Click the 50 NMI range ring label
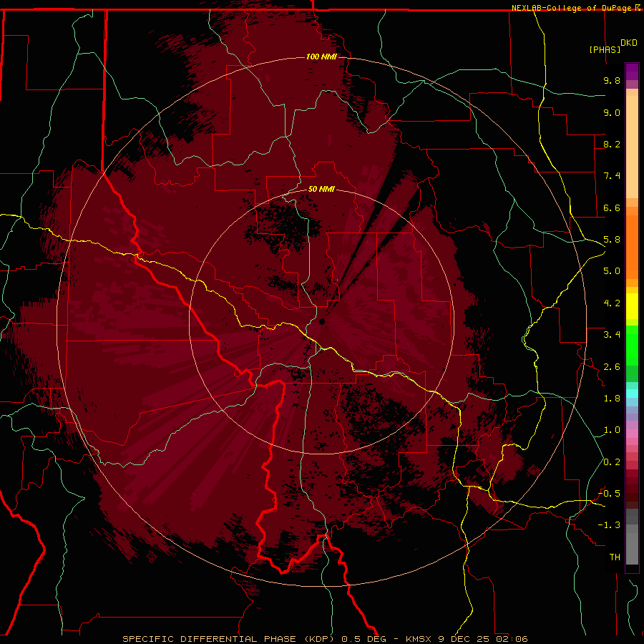 click(321, 190)
